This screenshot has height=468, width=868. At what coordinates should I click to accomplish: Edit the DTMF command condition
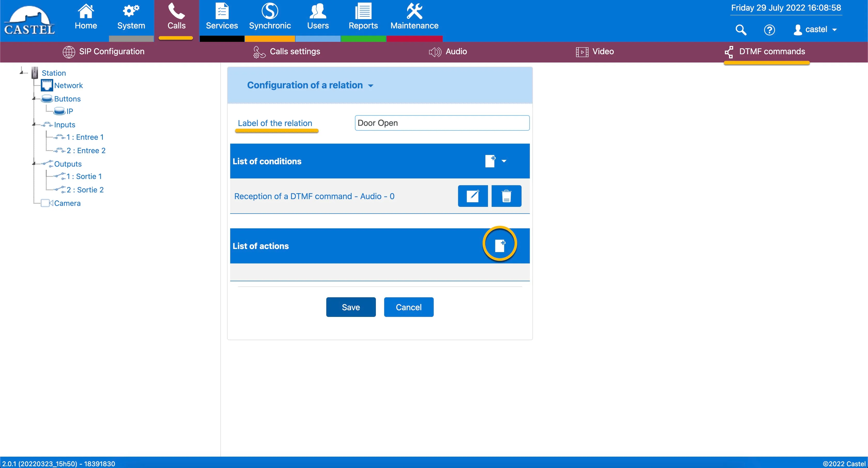pyautogui.click(x=473, y=196)
